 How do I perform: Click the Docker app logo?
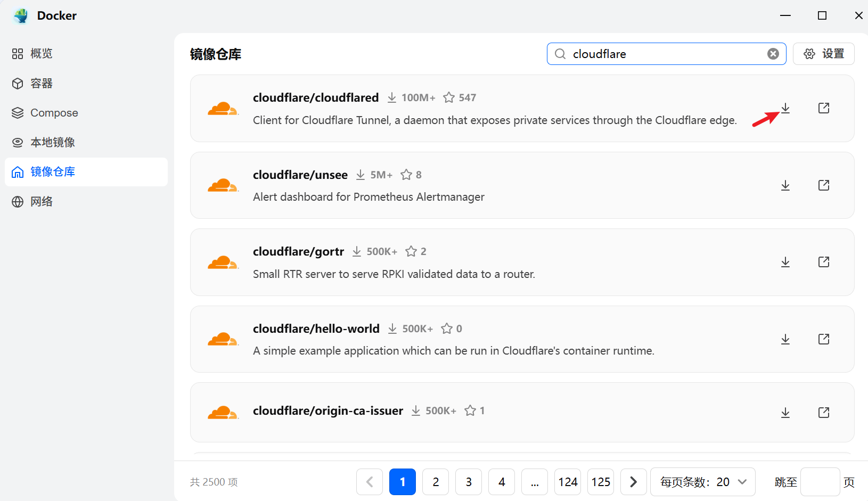21,15
